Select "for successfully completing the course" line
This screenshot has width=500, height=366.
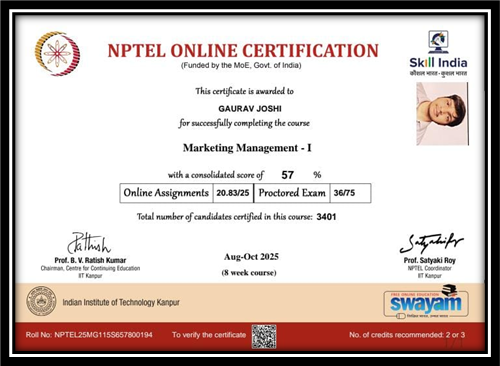244,123
